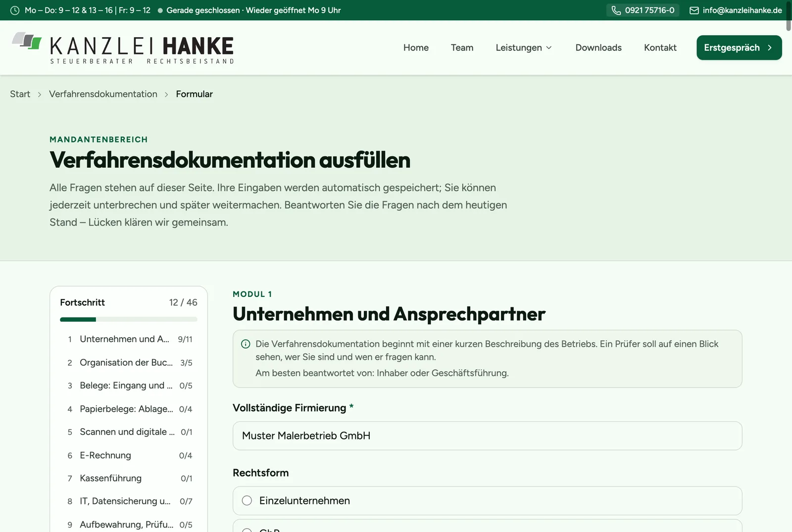The height and width of the screenshot is (532, 792).
Task: Click the Kanzlei Hanke logo
Action: [122, 48]
